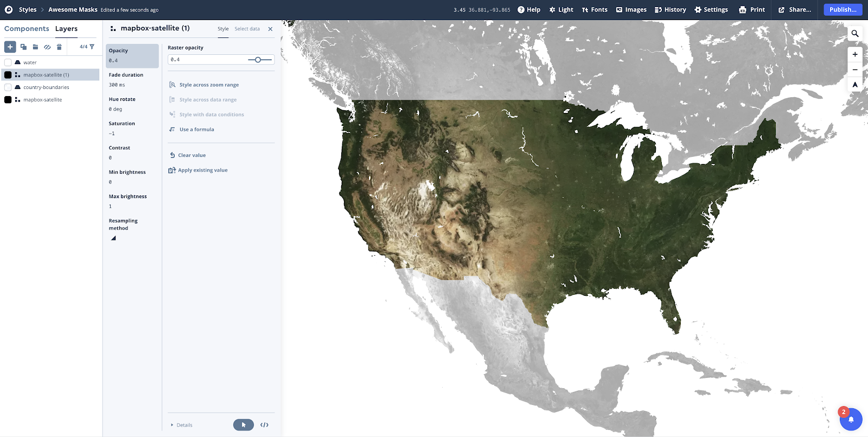868x437 pixels.
Task: Close the layer properties panel
Action: (270, 29)
